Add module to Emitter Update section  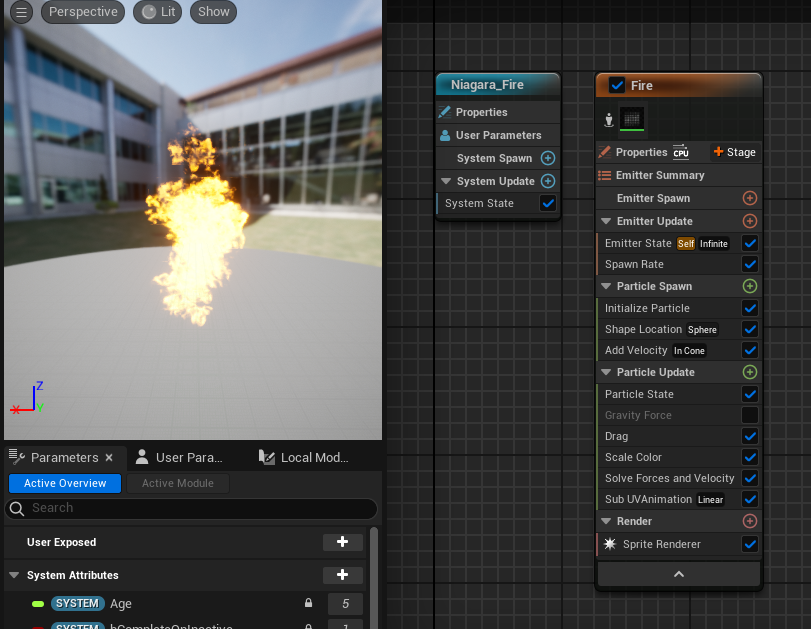749,221
